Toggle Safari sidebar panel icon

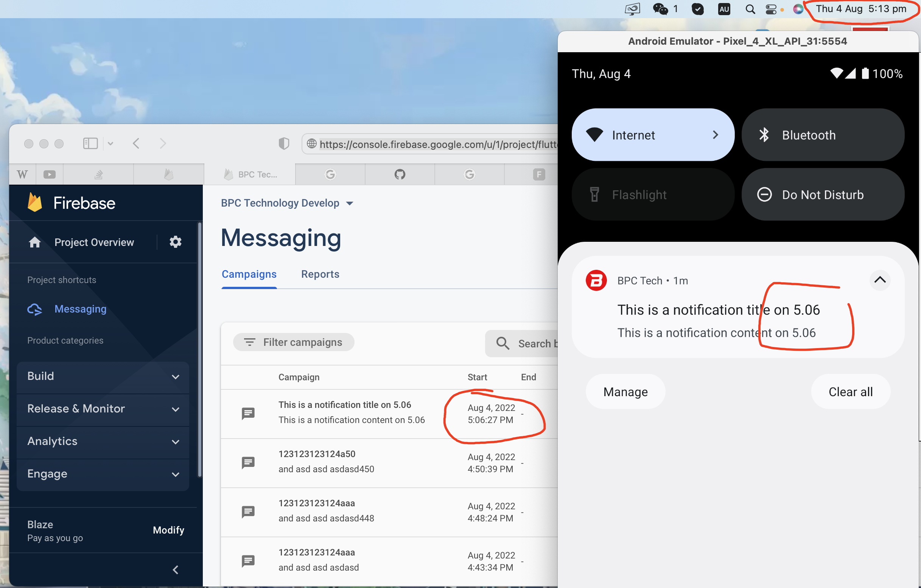click(x=90, y=143)
